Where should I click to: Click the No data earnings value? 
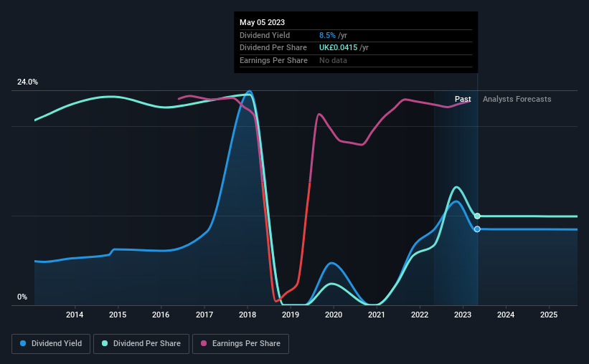tap(333, 60)
